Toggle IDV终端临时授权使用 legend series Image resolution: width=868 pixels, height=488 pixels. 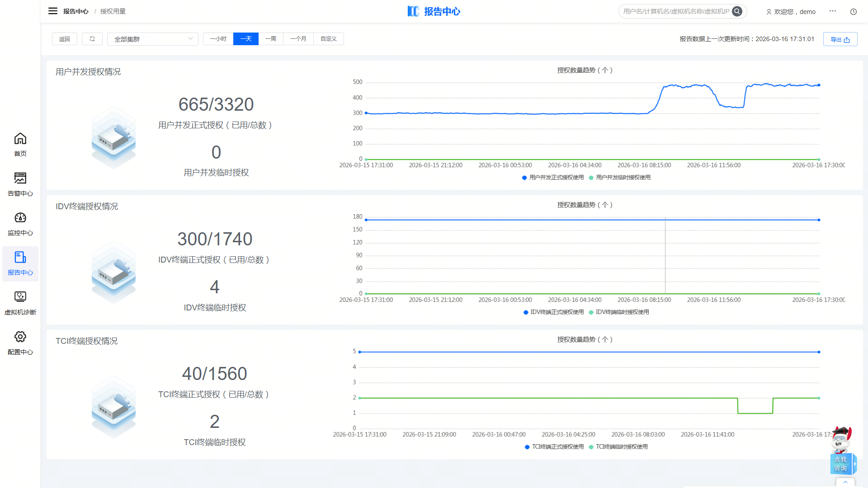click(x=619, y=312)
